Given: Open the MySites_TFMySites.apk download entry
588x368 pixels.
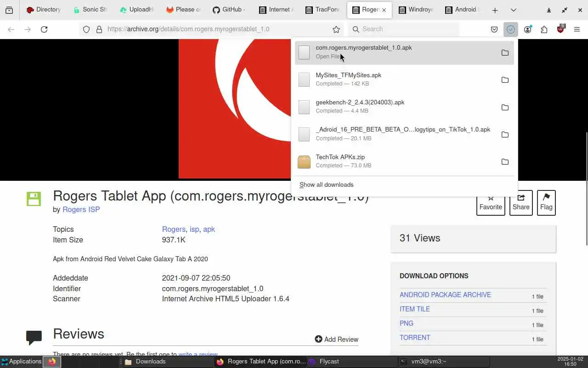Looking at the screenshot, I should (404, 79).
